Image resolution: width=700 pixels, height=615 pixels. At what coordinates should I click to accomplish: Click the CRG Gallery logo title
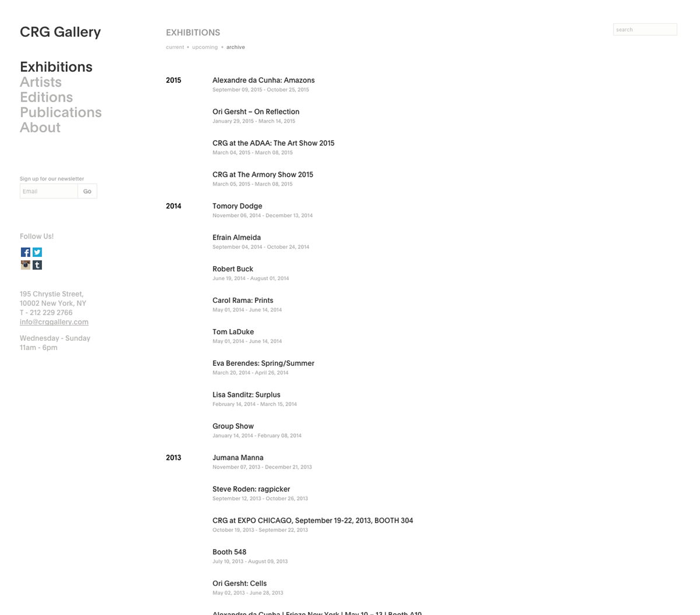coord(60,32)
